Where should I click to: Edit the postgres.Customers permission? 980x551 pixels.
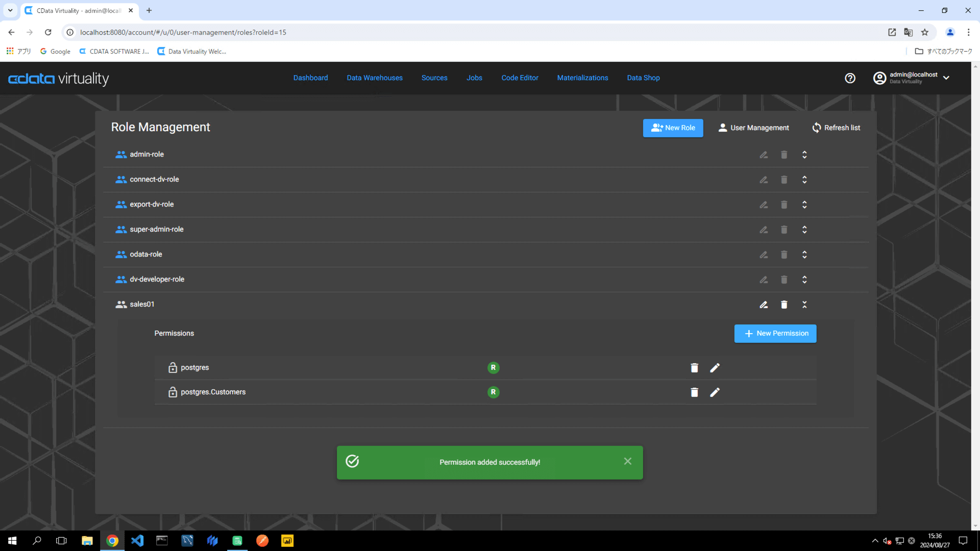click(715, 392)
